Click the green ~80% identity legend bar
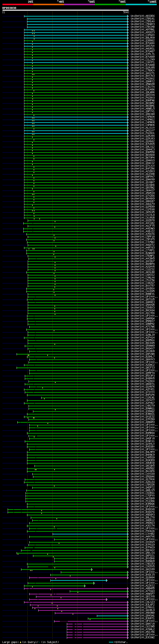159x644 pixels. coord(110,4)
